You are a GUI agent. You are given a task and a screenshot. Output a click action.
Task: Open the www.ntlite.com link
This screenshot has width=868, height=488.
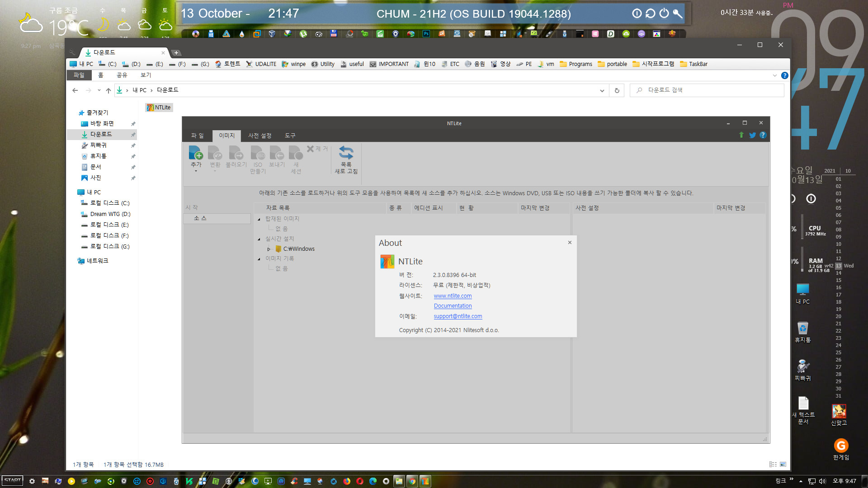pos(453,296)
